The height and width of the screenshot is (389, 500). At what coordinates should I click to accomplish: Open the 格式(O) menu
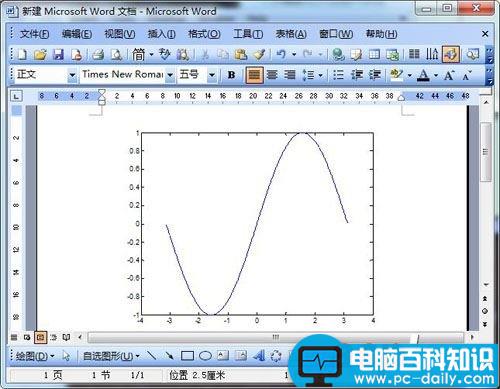[204, 34]
